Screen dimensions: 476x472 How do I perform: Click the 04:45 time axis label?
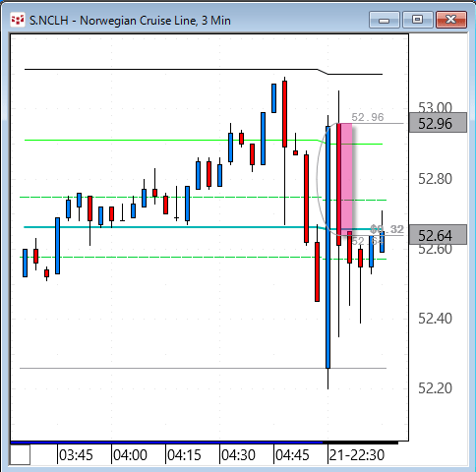pos(292,455)
